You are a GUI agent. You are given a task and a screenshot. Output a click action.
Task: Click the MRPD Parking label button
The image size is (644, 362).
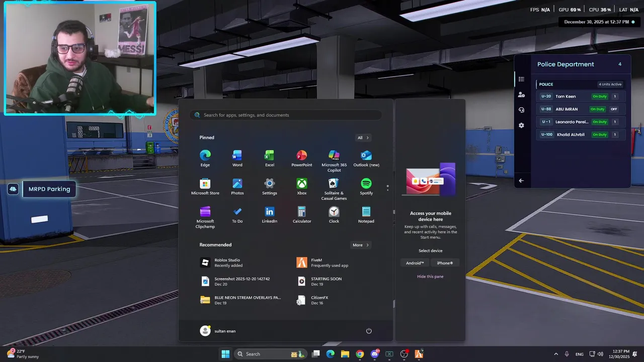pyautogui.click(x=49, y=189)
